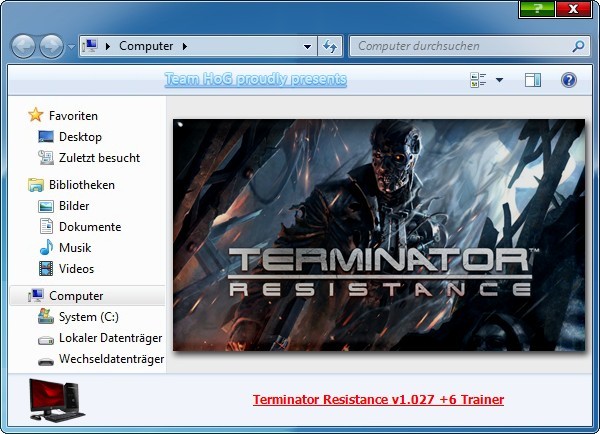Open the Bilder library
Image resolution: width=600 pixels, height=434 pixels.
tap(74, 206)
